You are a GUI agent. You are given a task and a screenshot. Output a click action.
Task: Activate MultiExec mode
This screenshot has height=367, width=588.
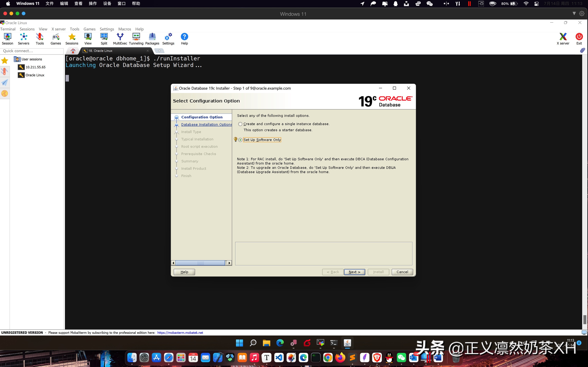click(x=120, y=38)
